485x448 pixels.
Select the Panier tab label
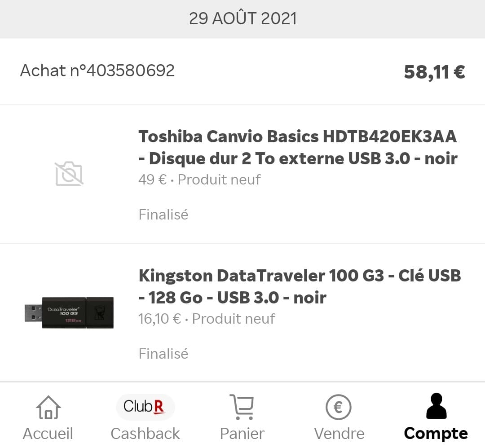242,433
